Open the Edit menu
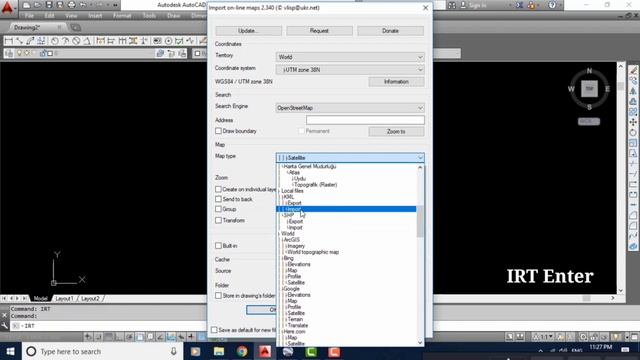640x360 pixels. pos(49,16)
